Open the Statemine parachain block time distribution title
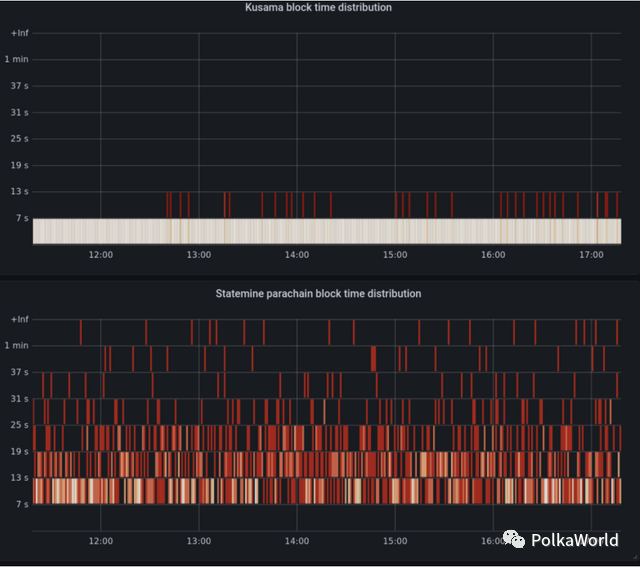 click(x=318, y=294)
